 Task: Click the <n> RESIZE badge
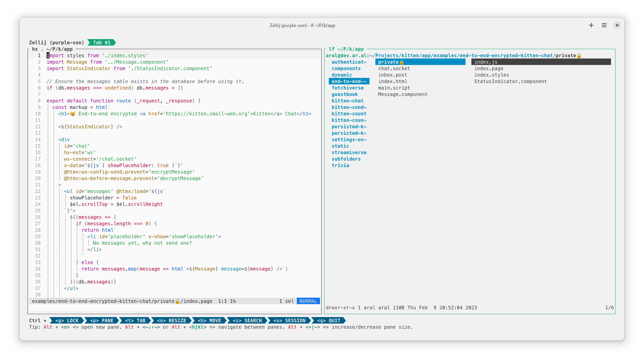point(172,320)
